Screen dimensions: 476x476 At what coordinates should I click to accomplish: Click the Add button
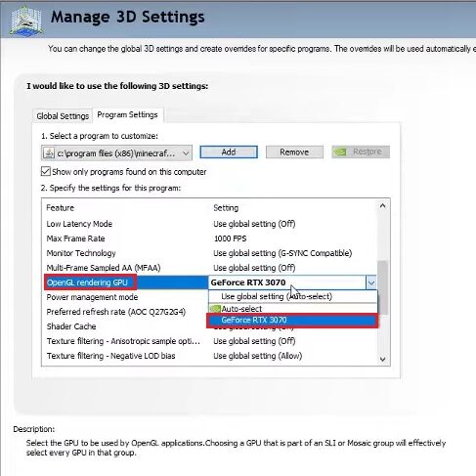(x=229, y=152)
